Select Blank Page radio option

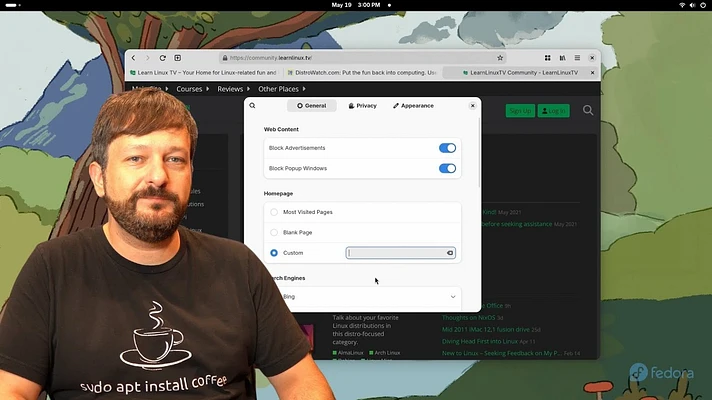pos(274,232)
